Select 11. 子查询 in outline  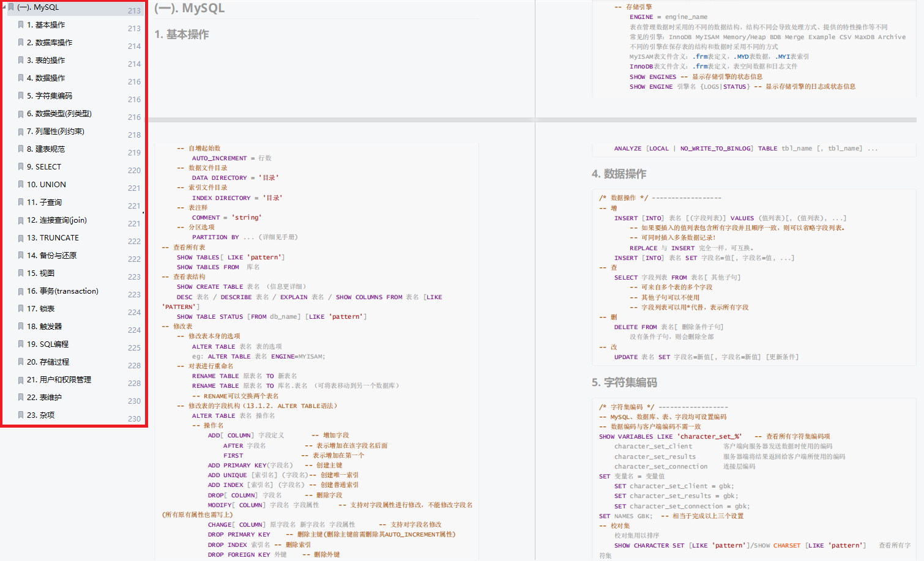click(45, 202)
